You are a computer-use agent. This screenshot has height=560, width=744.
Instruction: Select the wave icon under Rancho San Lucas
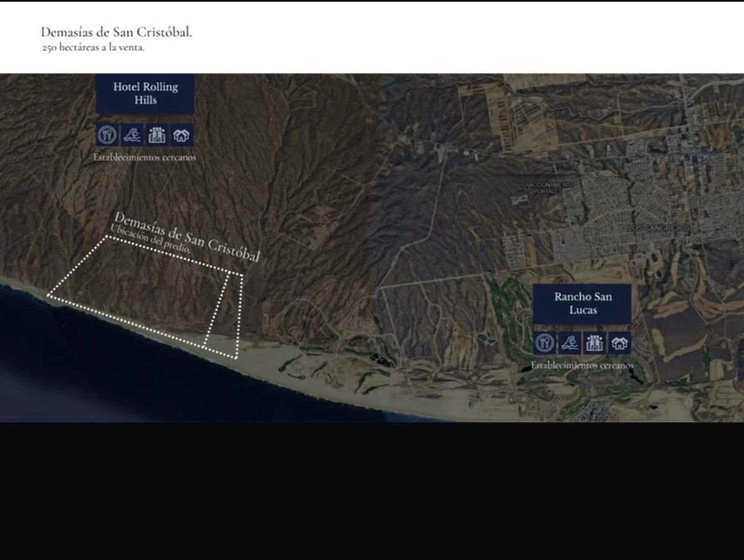pos(569,342)
